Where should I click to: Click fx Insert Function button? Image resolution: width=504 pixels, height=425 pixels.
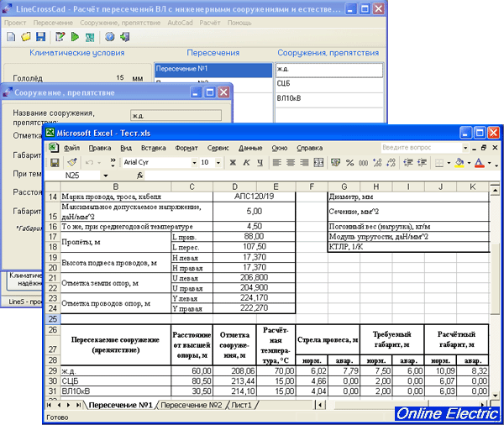[140, 176]
